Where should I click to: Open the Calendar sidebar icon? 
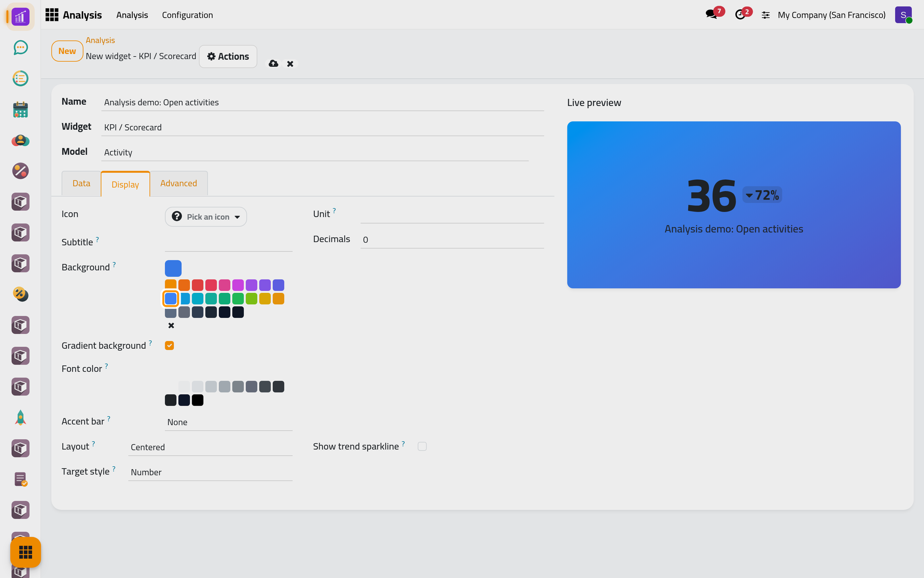click(20, 109)
